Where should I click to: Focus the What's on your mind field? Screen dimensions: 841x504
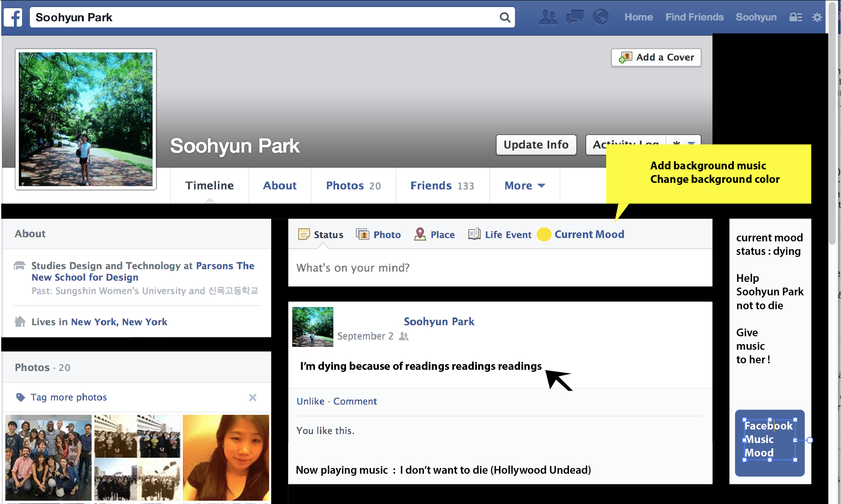point(500,268)
